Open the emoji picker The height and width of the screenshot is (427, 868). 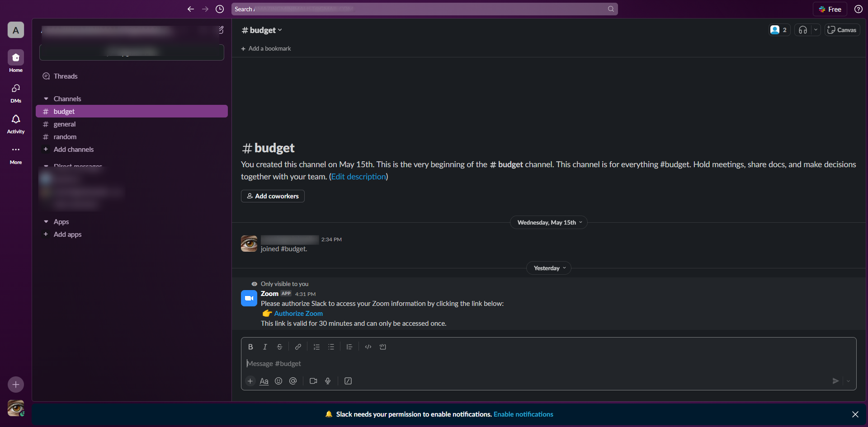[x=278, y=381]
